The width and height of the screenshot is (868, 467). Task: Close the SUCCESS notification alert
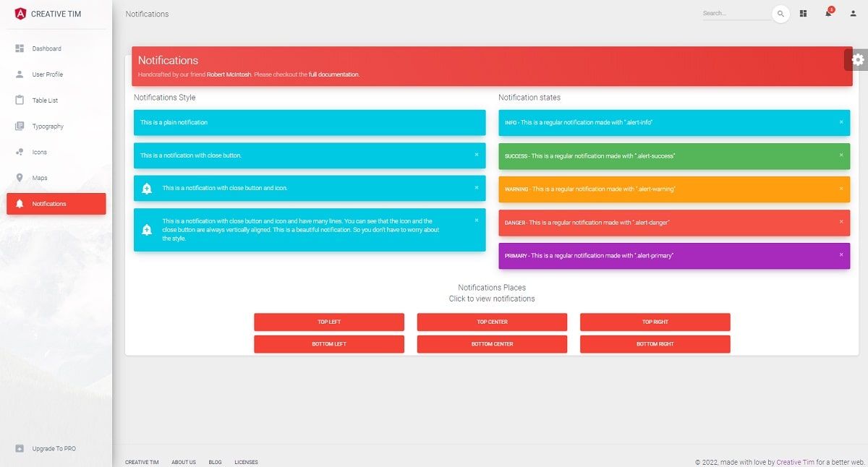(x=842, y=155)
